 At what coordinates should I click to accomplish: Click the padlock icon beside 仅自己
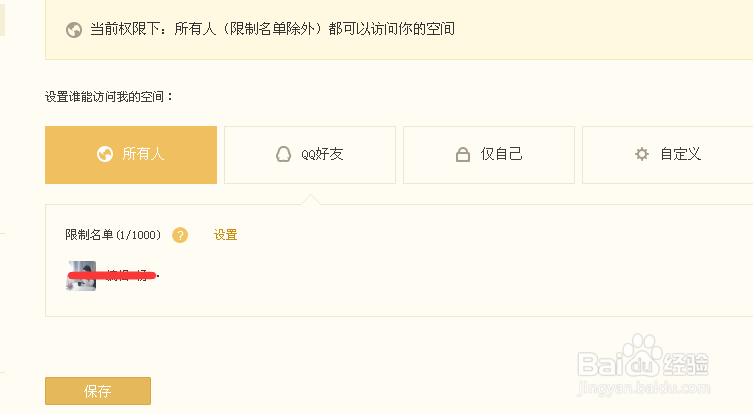[x=462, y=155]
